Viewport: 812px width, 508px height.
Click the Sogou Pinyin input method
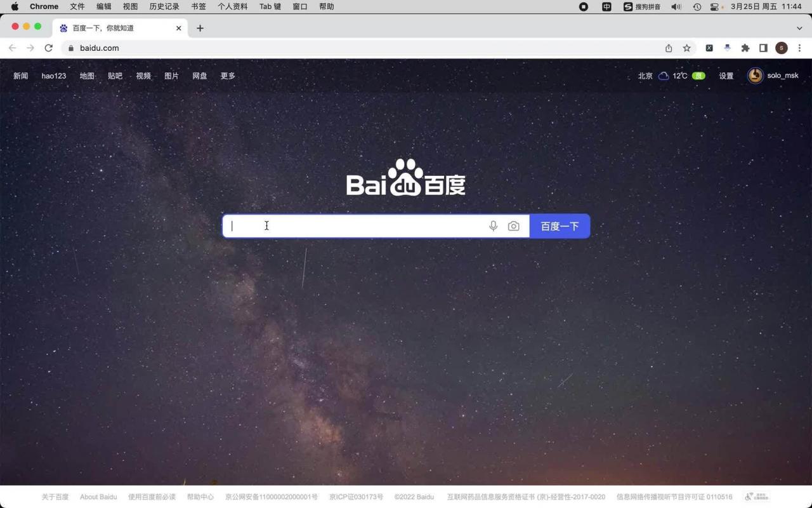click(642, 6)
